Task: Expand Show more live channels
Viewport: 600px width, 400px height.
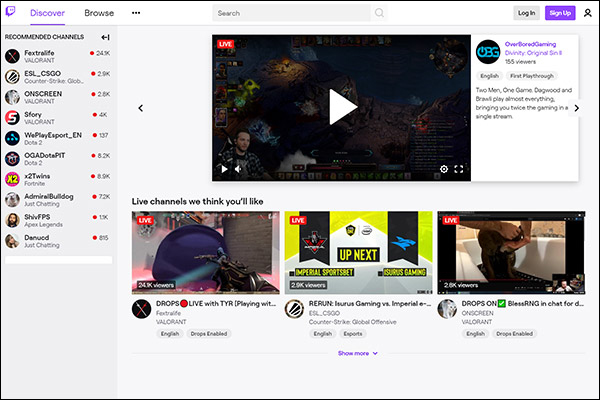Action: coord(357,353)
